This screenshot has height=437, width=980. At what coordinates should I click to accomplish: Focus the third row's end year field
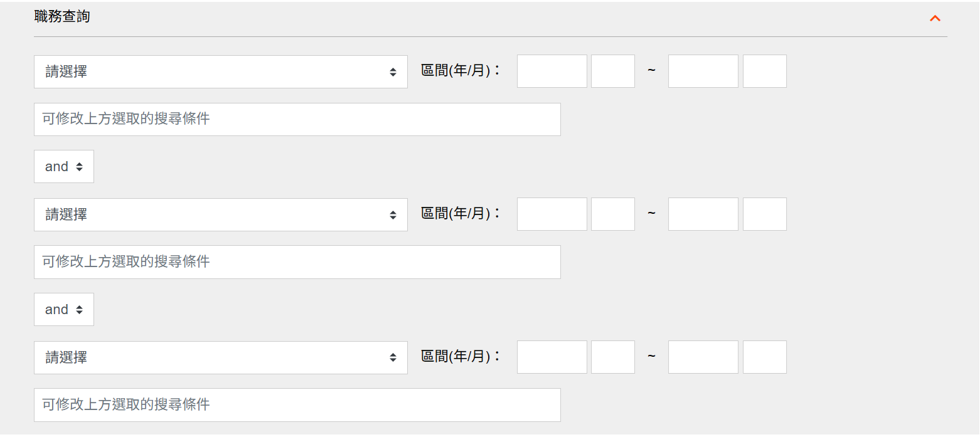(x=703, y=357)
